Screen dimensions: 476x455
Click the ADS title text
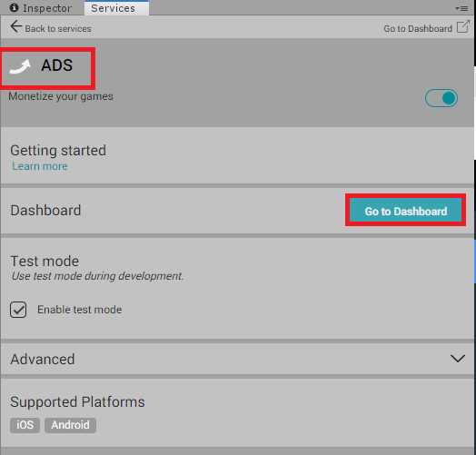[57, 65]
